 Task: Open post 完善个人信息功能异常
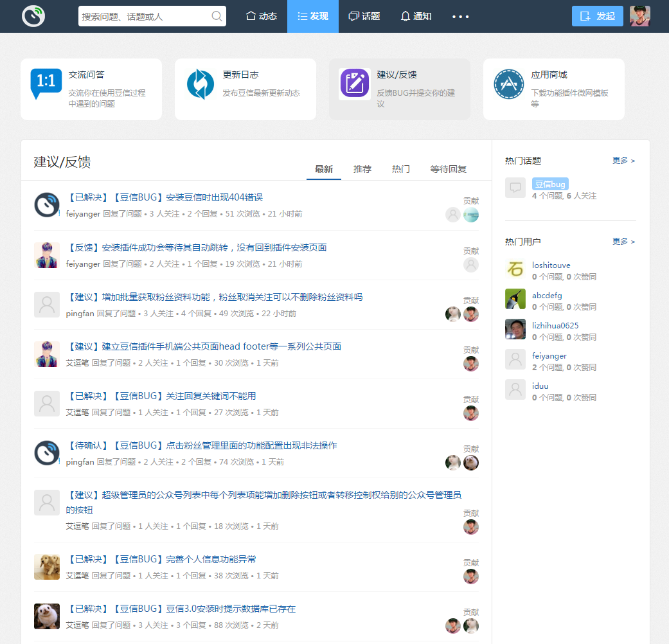161,560
